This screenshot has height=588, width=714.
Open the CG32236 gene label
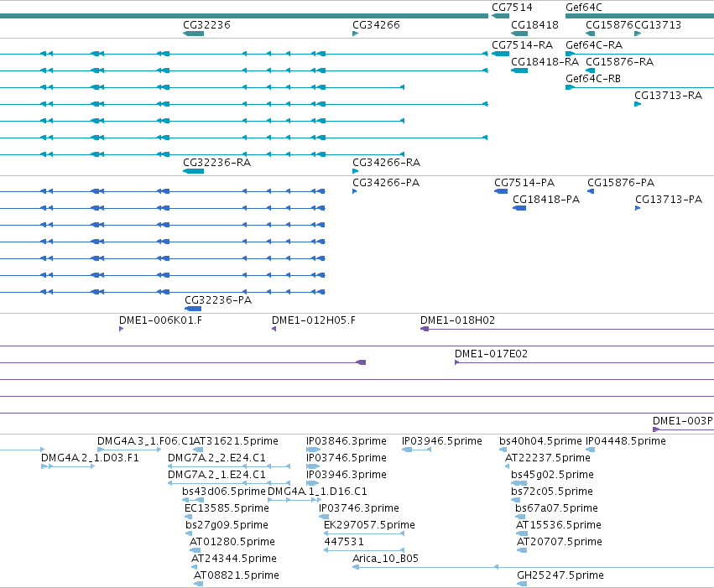point(206,25)
